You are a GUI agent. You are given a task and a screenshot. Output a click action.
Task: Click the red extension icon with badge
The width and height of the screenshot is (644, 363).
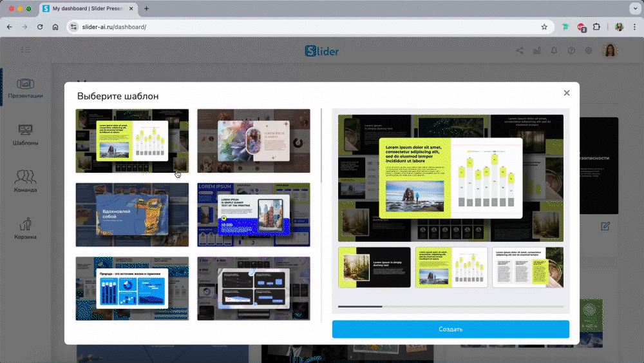coord(581,28)
